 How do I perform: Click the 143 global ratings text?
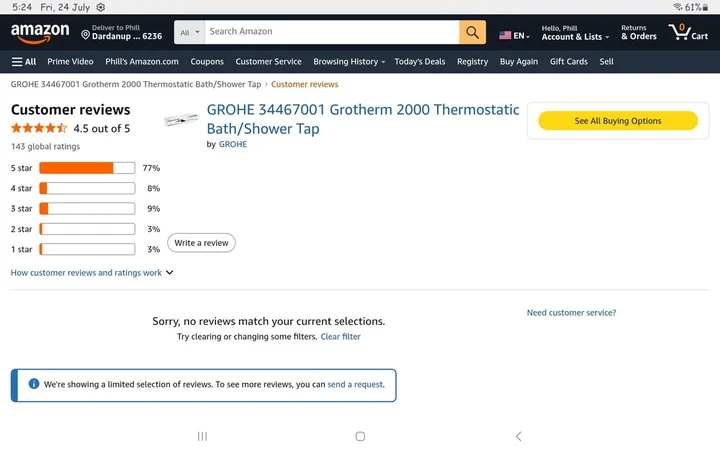[x=45, y=146]
